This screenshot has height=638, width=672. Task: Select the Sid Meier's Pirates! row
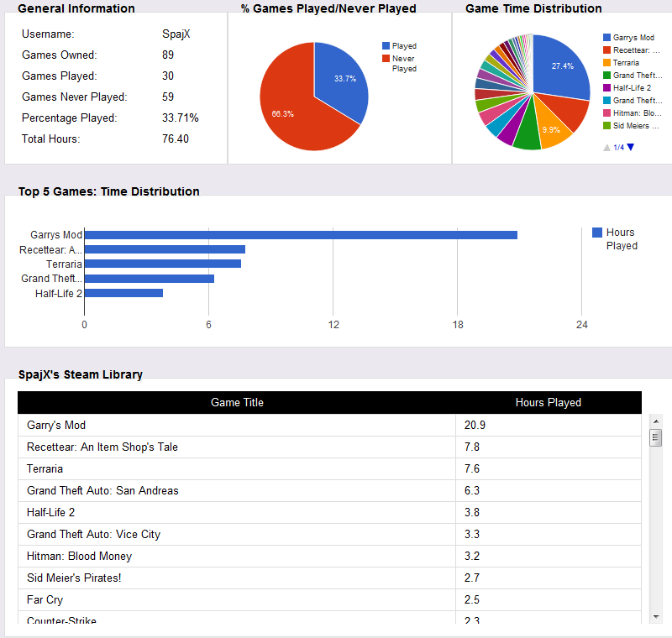(x=329, y=578)
